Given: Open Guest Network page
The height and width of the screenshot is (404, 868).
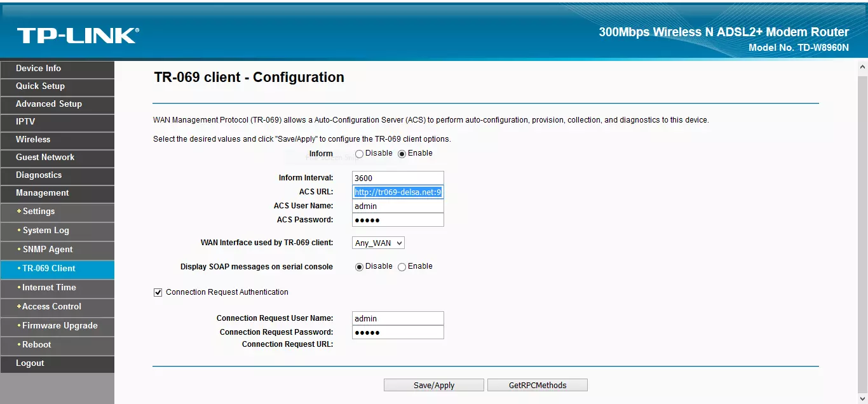Looking at the screenshot, I should click(57, 158).
